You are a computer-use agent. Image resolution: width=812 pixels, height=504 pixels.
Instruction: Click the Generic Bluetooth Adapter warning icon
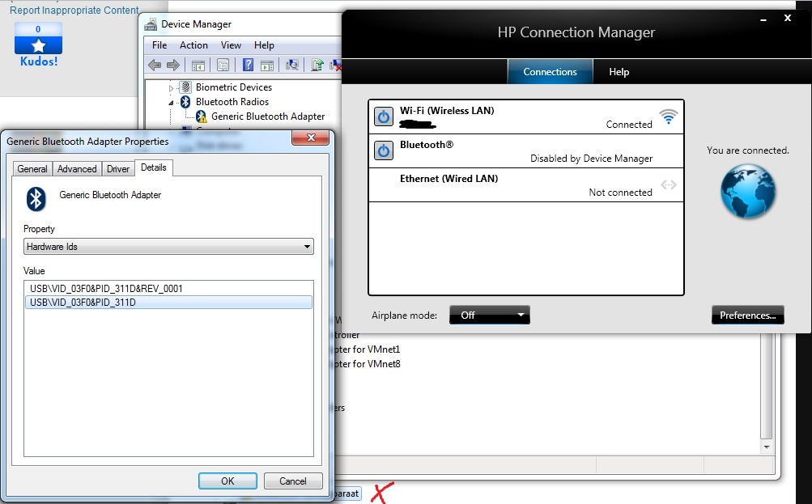[202, 116]
